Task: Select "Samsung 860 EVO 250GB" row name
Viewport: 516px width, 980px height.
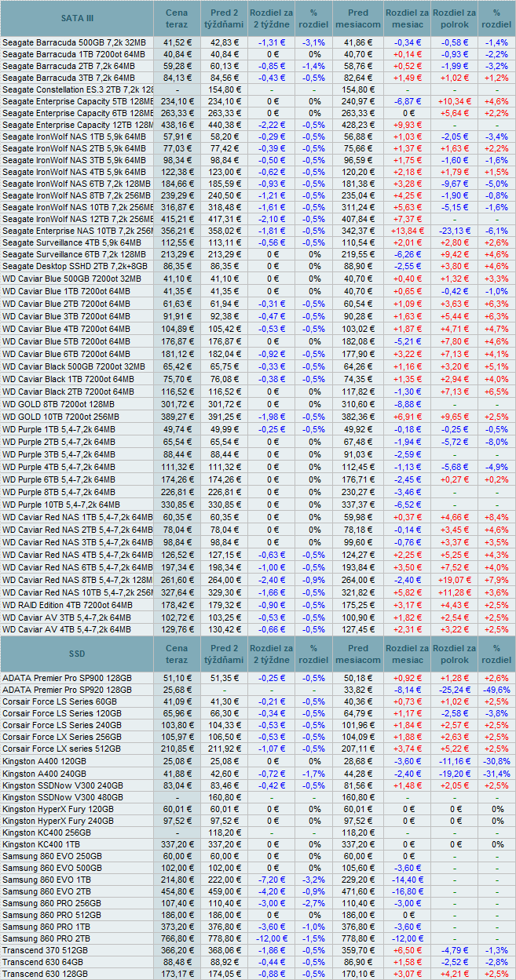Action: 52,856
